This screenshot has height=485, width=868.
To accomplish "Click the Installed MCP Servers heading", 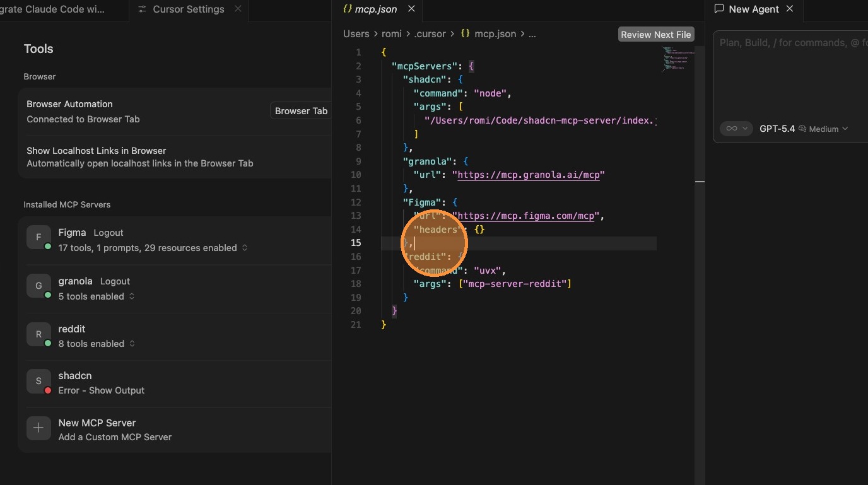I will coord(67,204).
